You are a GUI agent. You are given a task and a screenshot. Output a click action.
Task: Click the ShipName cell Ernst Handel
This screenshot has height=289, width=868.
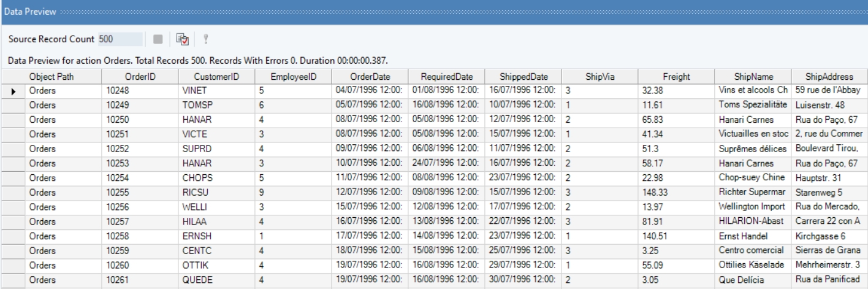coord(753,235)
